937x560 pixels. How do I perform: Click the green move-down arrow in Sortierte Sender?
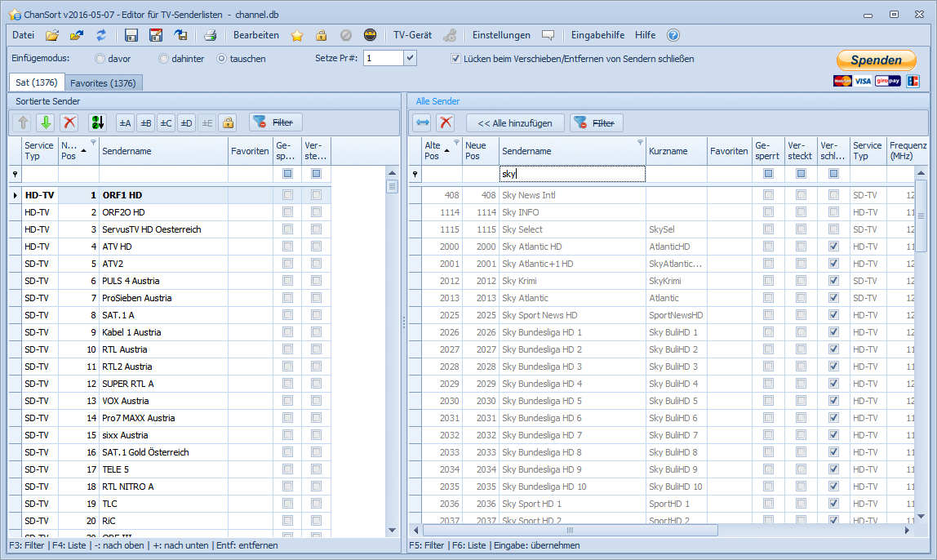[x=46, y=122]
